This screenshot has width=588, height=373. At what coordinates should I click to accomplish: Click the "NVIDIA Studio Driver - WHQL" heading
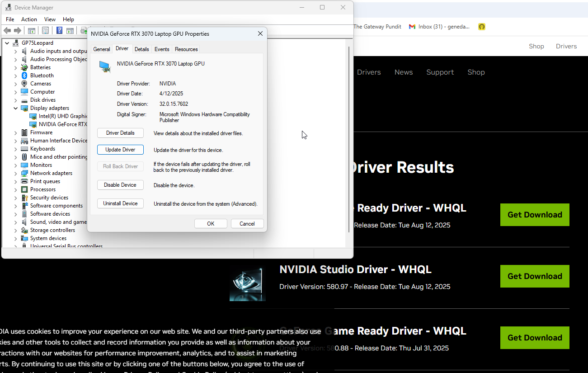355,269
